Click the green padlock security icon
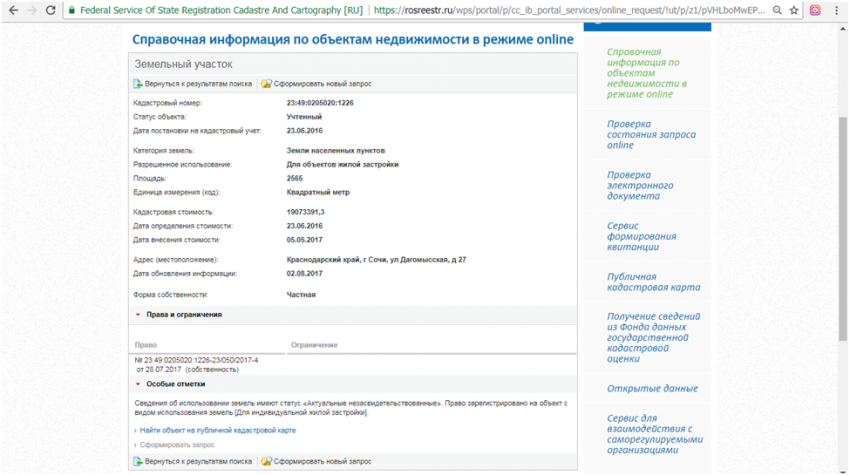The image size is (850, 475). click(x=72, y=10)
